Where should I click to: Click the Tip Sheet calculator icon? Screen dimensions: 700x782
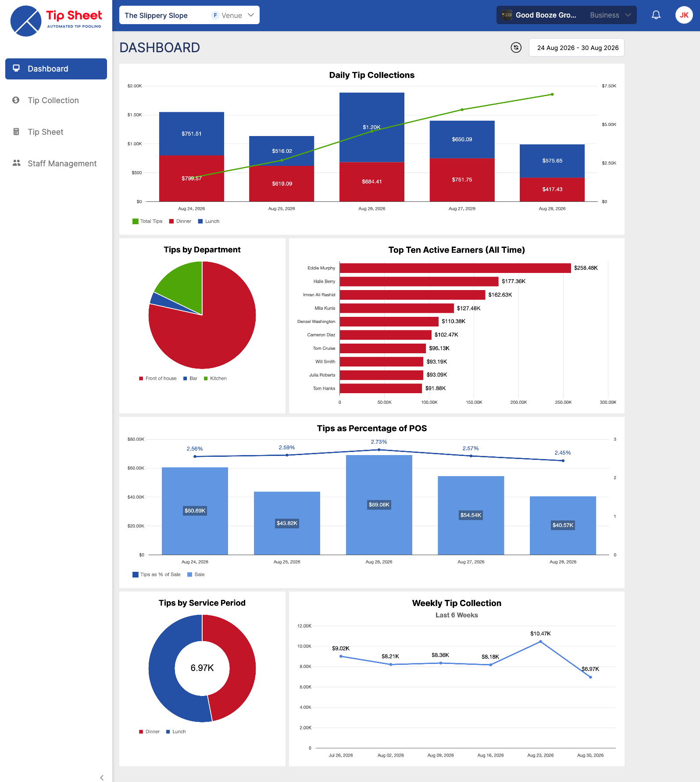click(x=16, y=132)
